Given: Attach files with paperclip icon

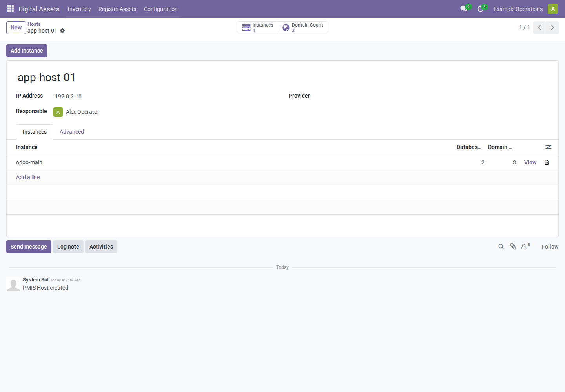Looking at the screenshot, I should (513, 247).
